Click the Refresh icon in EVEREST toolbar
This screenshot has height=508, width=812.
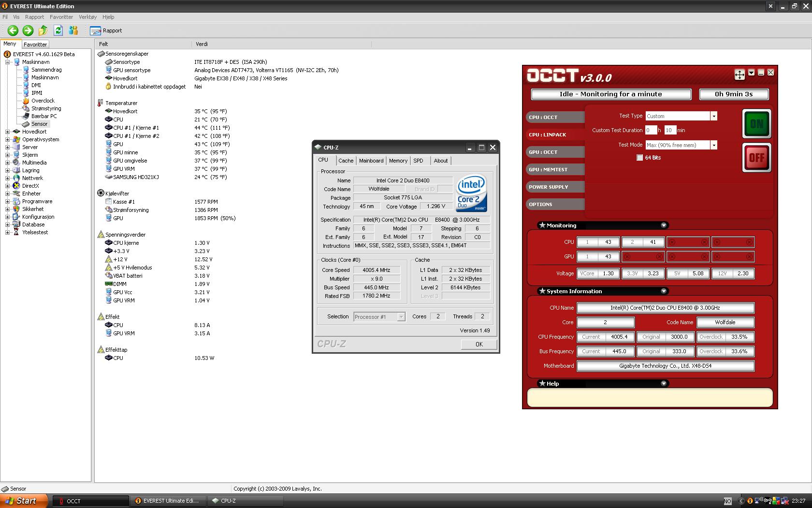click(58, 30)
